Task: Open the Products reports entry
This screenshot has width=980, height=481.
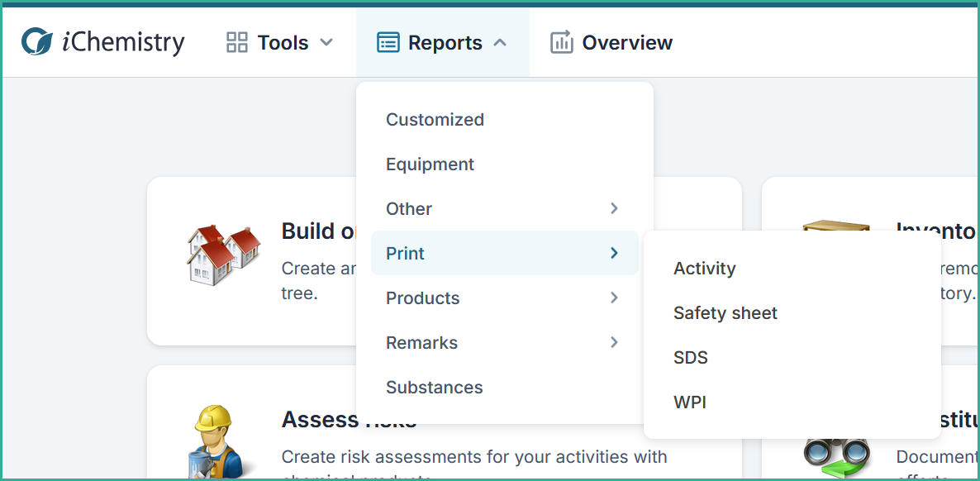Action: pyautogui.click(x=505, y=298)
